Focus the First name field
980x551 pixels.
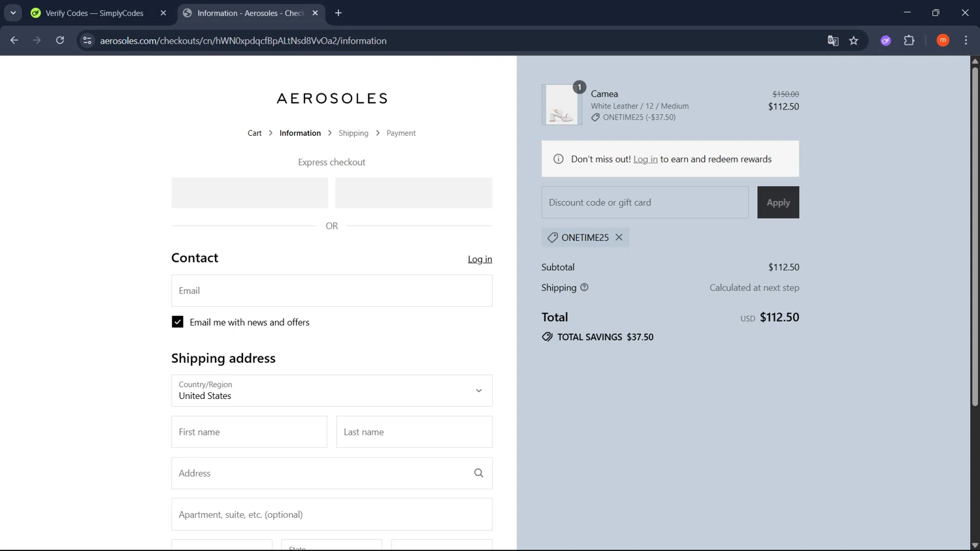point(249,432)
